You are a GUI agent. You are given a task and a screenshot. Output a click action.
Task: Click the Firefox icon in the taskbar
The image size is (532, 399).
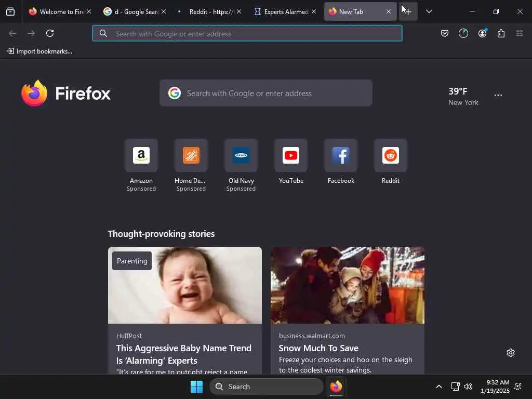[x=336, y=387]
